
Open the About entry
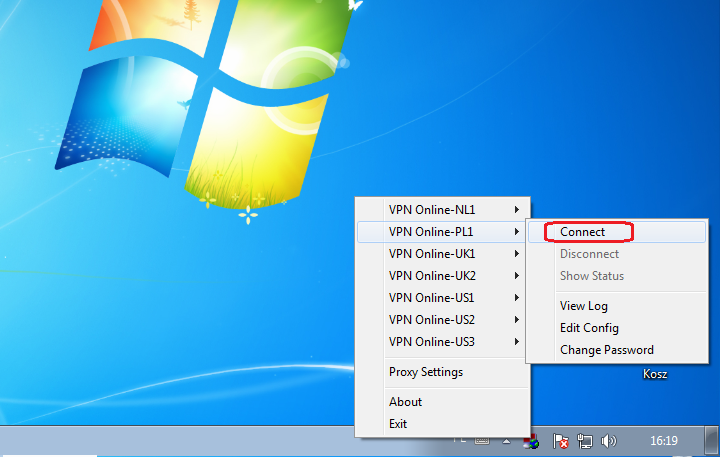(x=443, y=402)
